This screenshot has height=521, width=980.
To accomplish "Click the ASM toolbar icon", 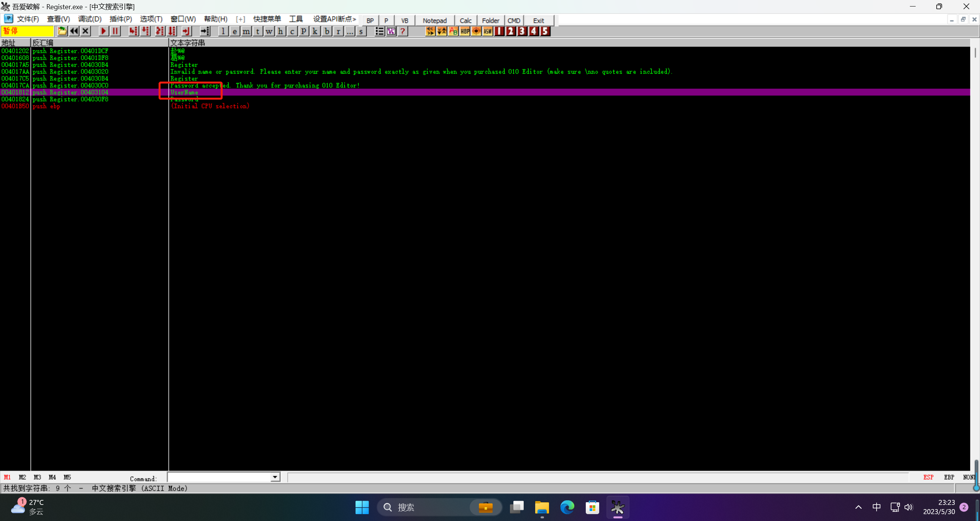I will tap(487, 31).
